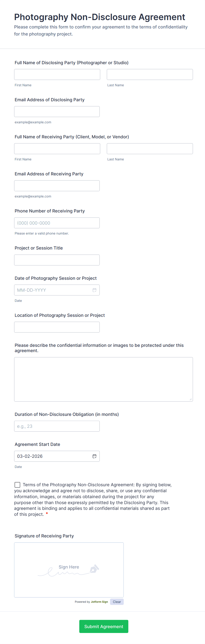Click the confidential information description textarea
This screenshot has height=644, width=205.
(x=103, y=379)
